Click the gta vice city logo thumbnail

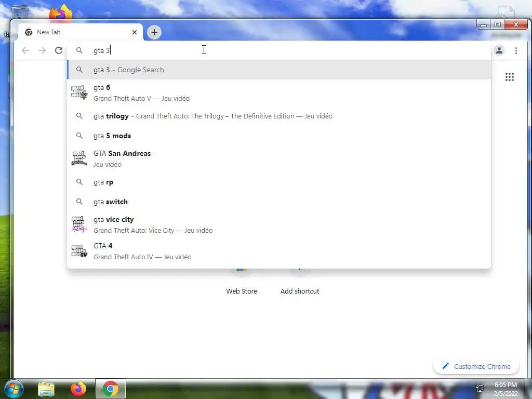point(79,224)
